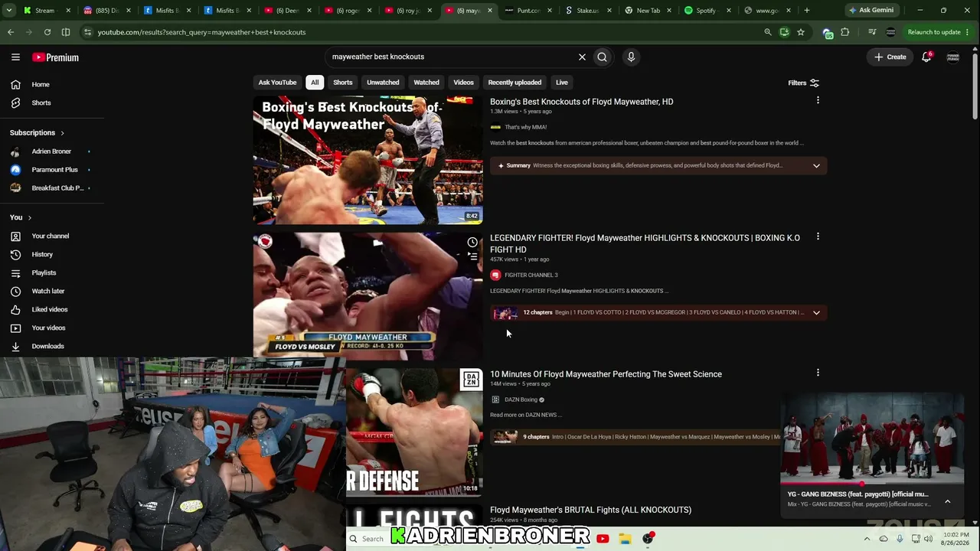Switch to the Spotify browser tab
Image resolution: width=980 pixels, height=551 pixels.
[707, 11]
